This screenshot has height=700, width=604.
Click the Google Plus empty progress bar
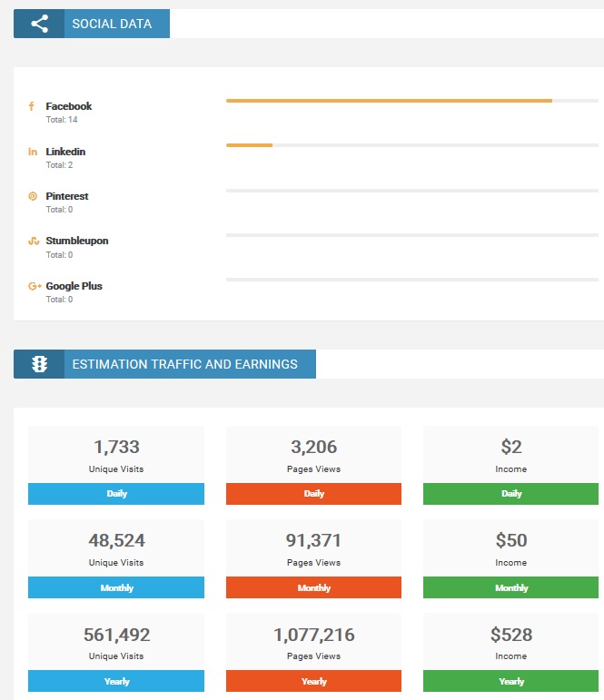pos(411,280)
